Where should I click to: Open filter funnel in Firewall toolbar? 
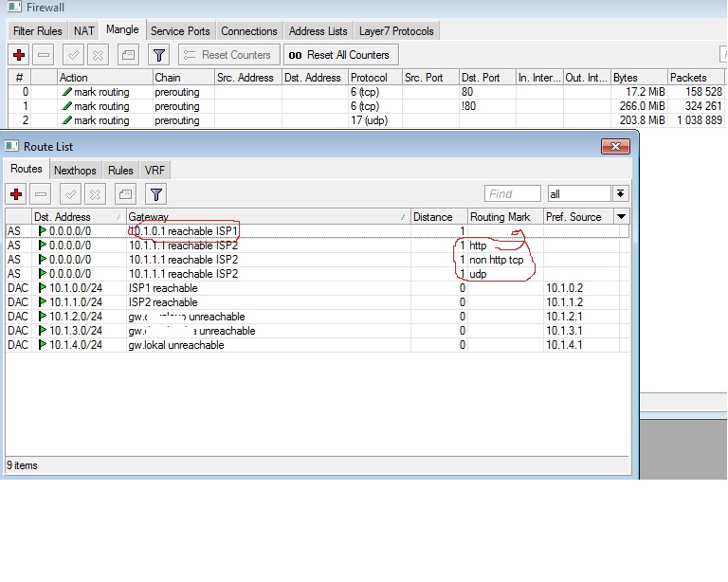[159, 55]
